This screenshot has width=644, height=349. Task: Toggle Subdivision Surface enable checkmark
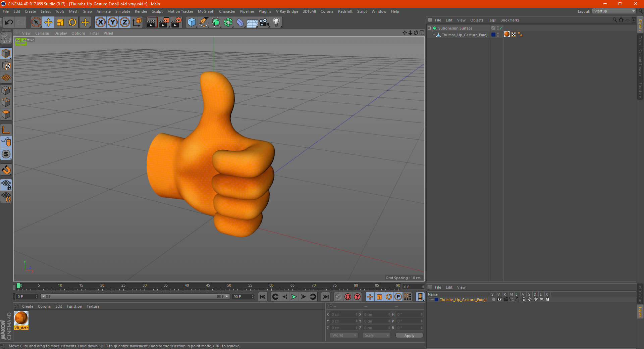point(501,28)
